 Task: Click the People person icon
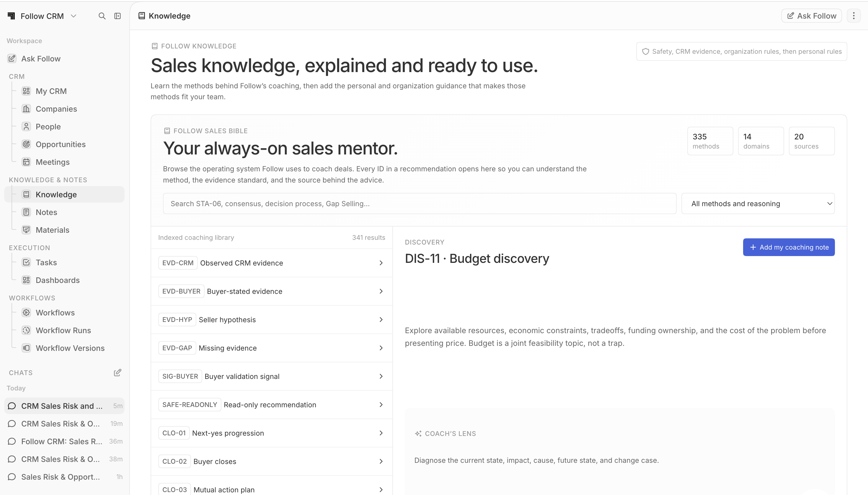(x=26, y=126)
